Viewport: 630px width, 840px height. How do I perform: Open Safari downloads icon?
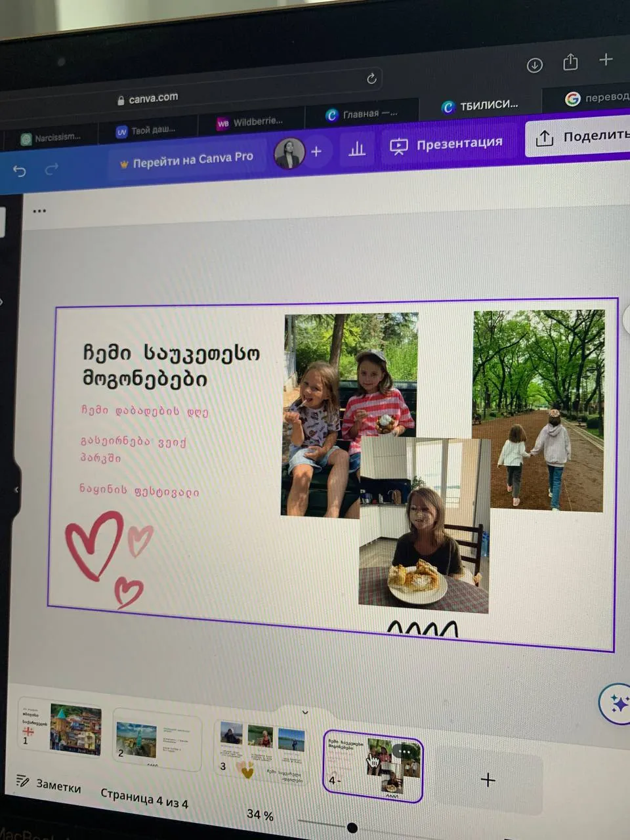[535, 66]
